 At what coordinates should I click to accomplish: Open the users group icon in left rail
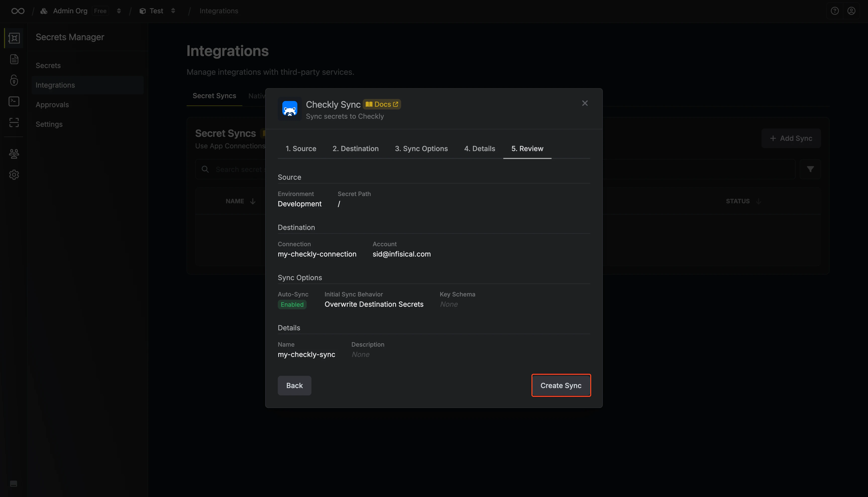coord(14,154)
